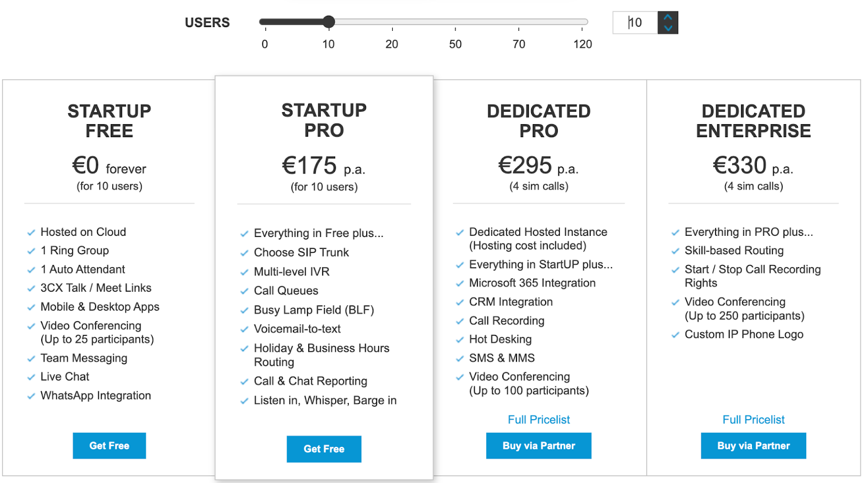868x483 pixels.
Task: Click the checkmark next to Call Queues
Action: (245, 291)
